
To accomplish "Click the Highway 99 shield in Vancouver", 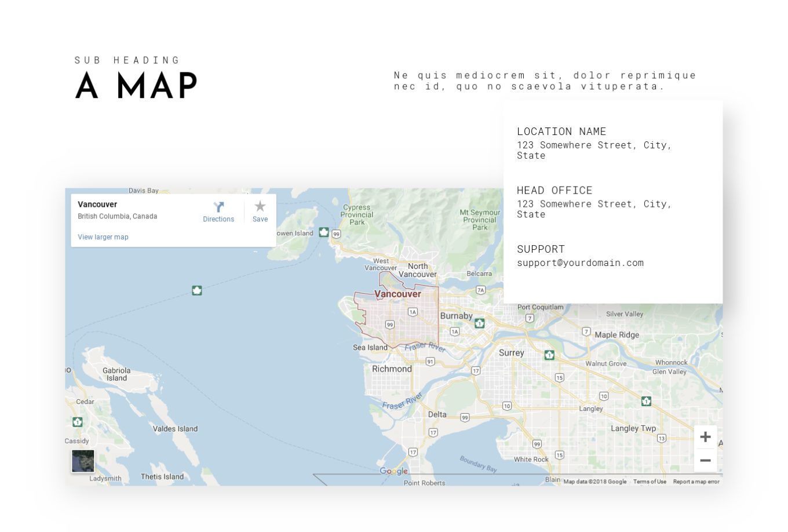I will pyautogui.click(x=390, y=325).
